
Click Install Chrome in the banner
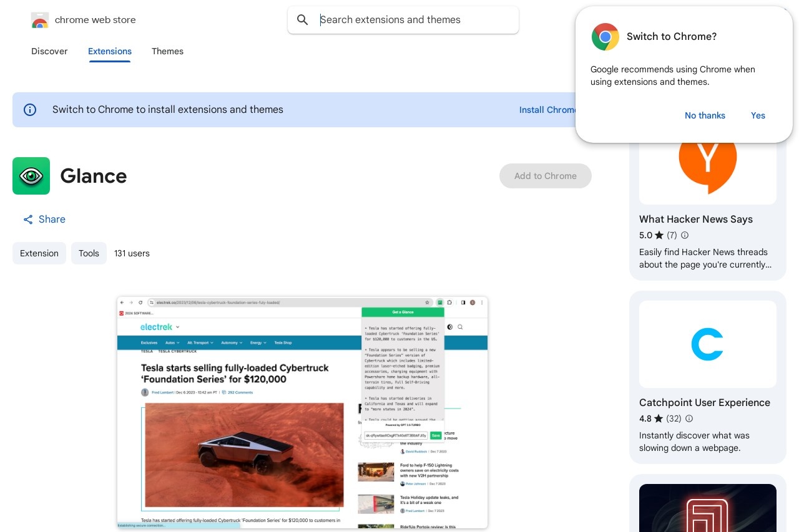(x=547, y=110)
